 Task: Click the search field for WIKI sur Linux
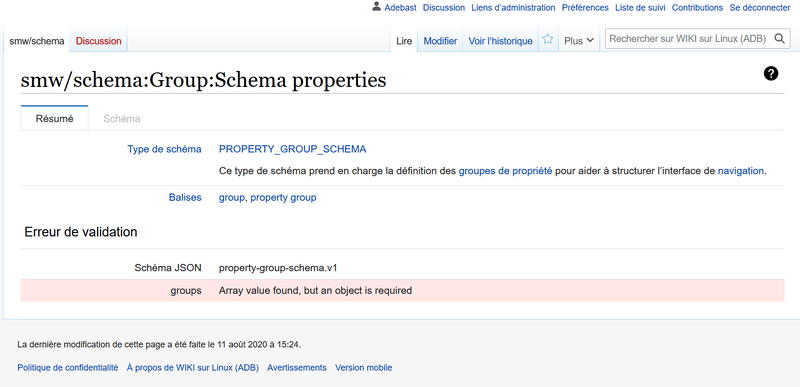(x=689, y=39)
